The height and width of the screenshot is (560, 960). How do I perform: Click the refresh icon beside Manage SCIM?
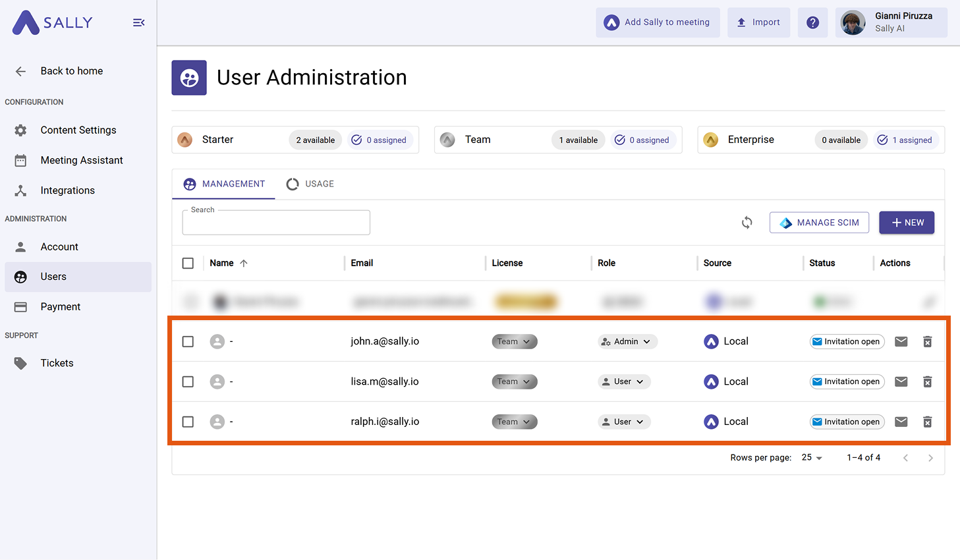point(747,223)
